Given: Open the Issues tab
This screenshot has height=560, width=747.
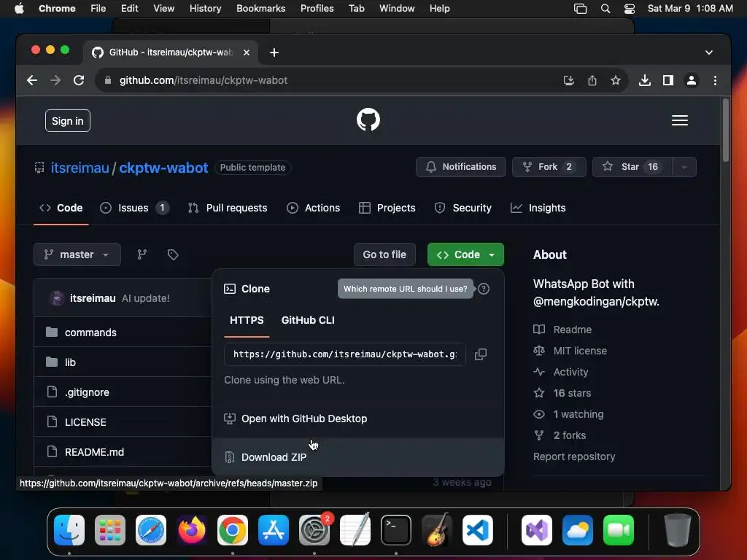Looking at the screenshot, I should pyautogui.click(x=134, y=208).
